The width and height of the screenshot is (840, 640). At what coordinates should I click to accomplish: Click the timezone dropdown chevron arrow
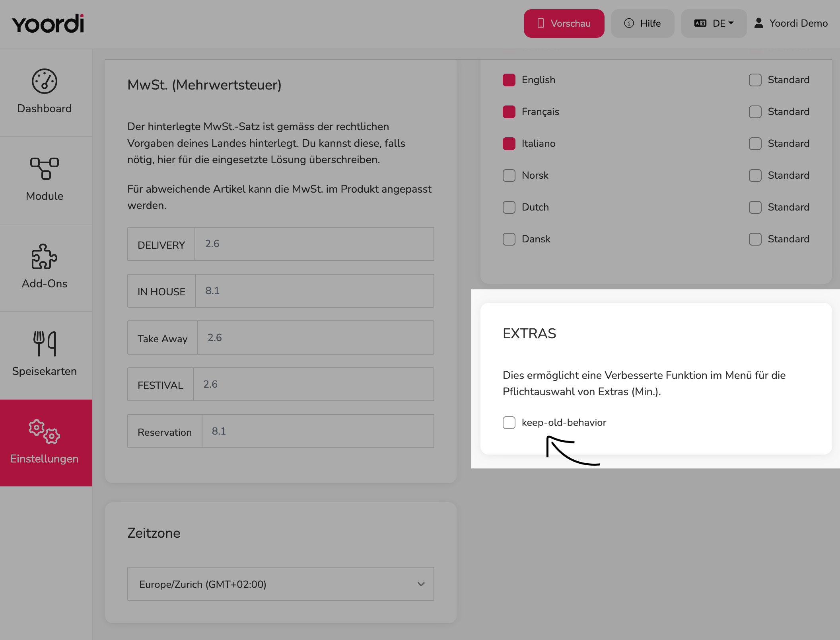[421, 584]
